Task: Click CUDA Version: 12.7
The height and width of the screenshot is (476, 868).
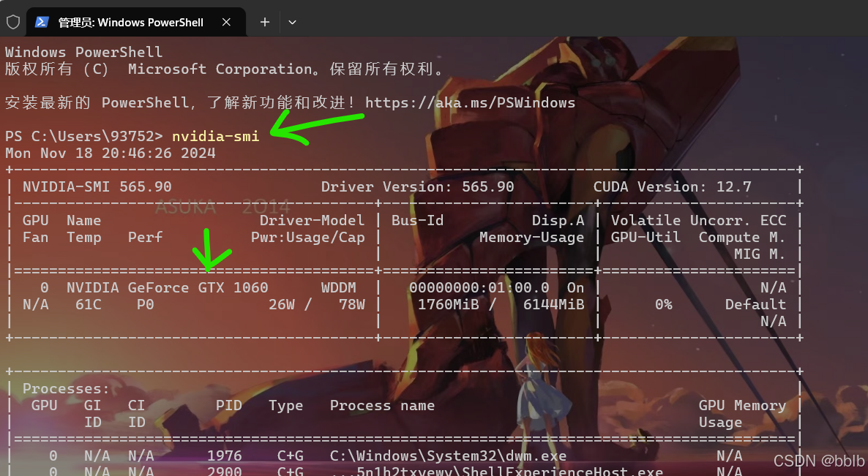Action: [672, 187]
